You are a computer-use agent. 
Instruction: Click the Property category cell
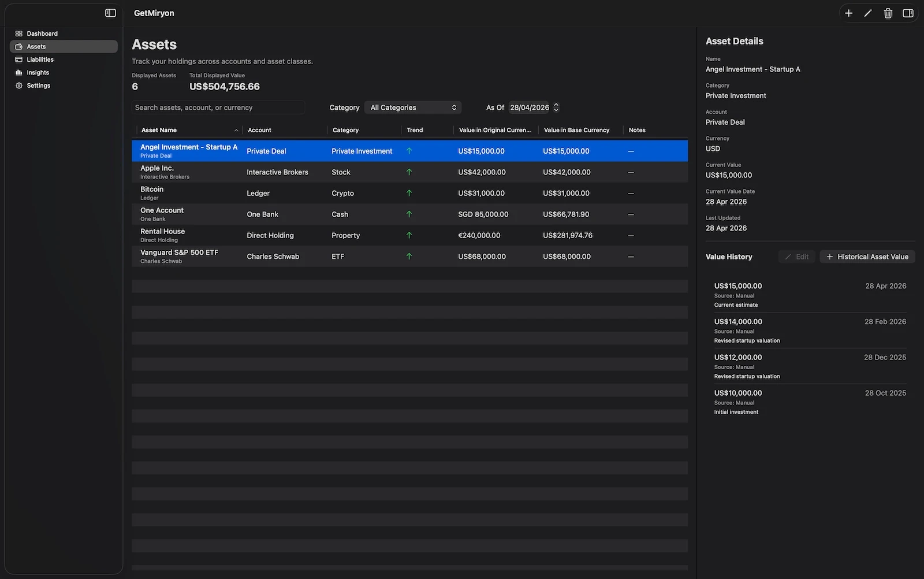pos(345,235)
